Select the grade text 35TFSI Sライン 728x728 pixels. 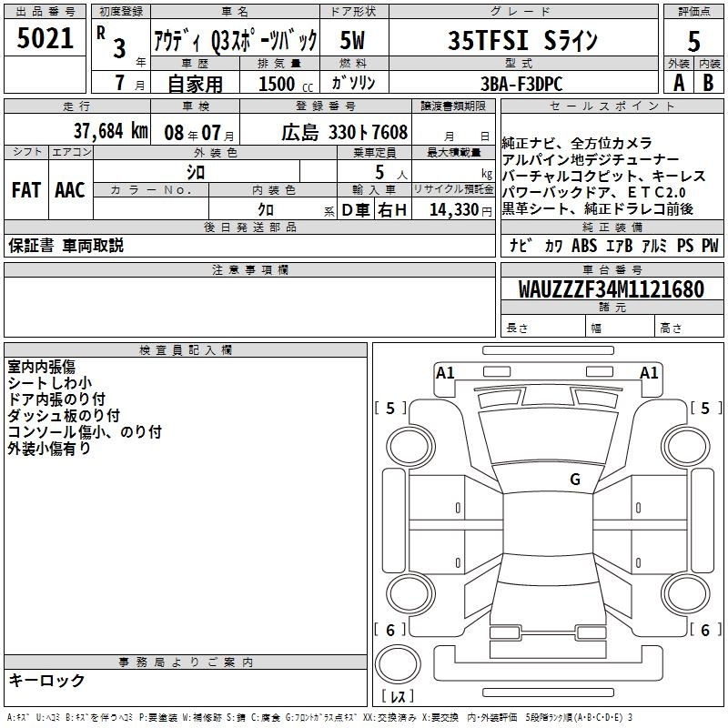click(x=522, y=40)
